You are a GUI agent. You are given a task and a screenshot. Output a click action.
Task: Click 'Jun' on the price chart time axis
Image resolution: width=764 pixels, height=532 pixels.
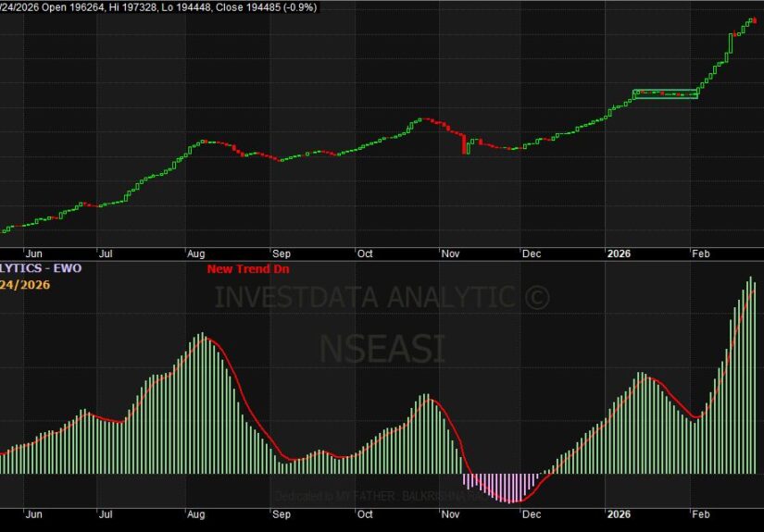click(33, 252)
